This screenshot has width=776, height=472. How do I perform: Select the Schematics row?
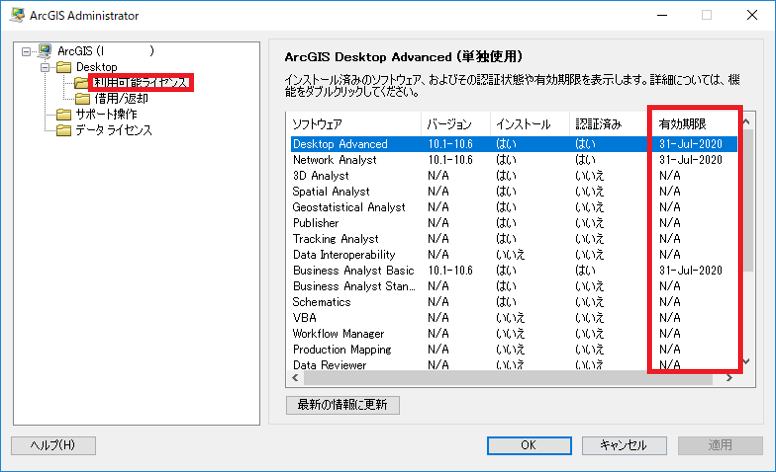pos(514,302)
